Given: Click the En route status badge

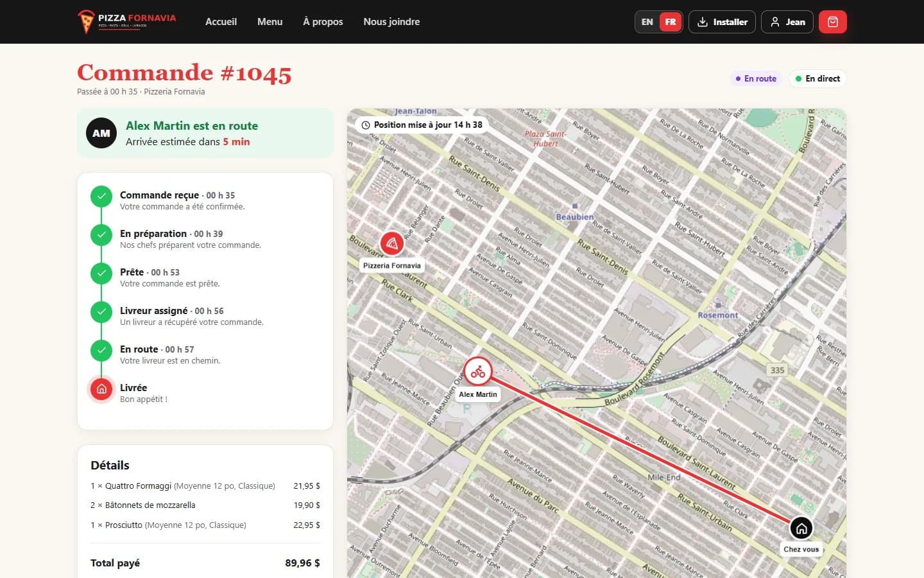Looking at the screenshot, I should tap(756, 78).
